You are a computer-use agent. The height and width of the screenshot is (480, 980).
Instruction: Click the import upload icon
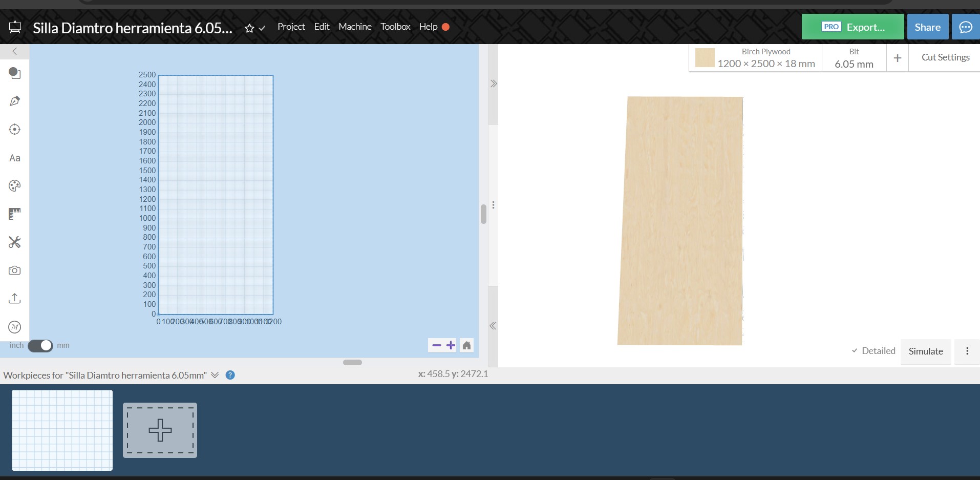coord(14,298)
